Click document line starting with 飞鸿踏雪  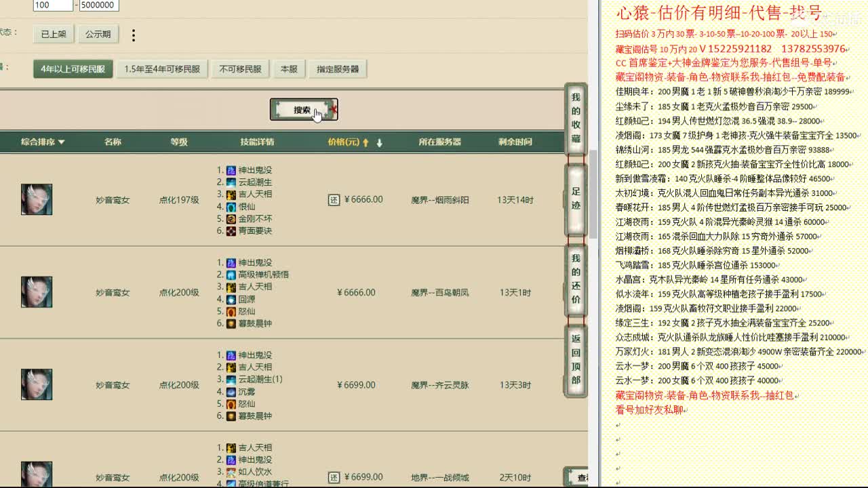[x=696, y=266]
